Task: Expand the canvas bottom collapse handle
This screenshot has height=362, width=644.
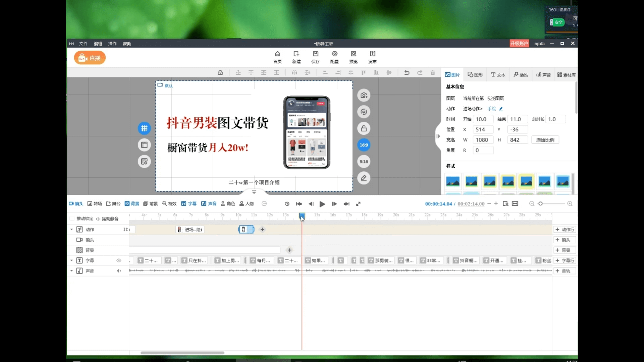Action: [x=254, y=192]
